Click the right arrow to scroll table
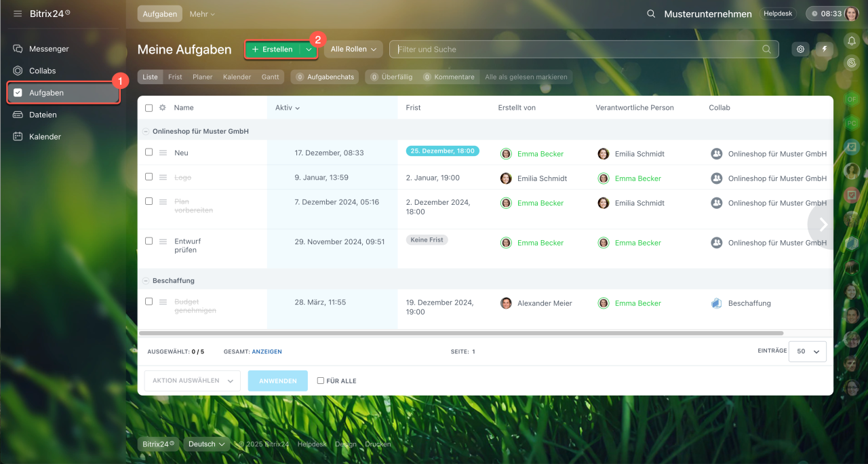Image resolution: width=868 pixels, height=464 pixels. (x=823, y=225)
